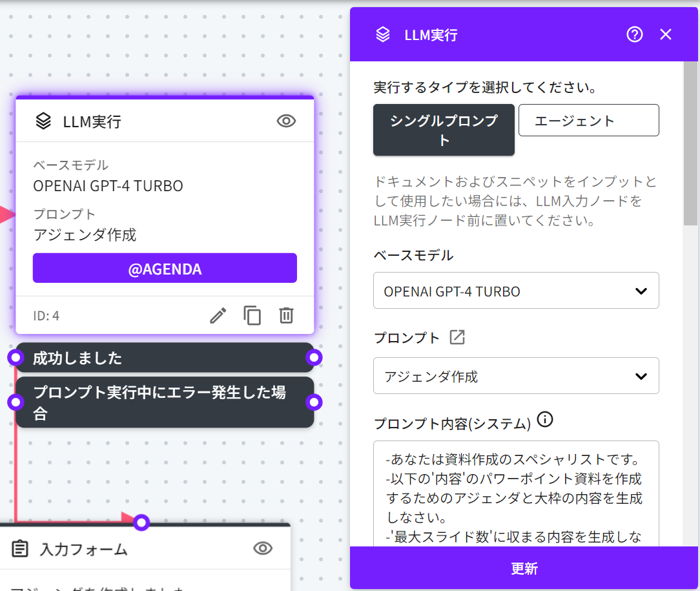Click the @AGENDA variable button

click(x=165, y=268)
